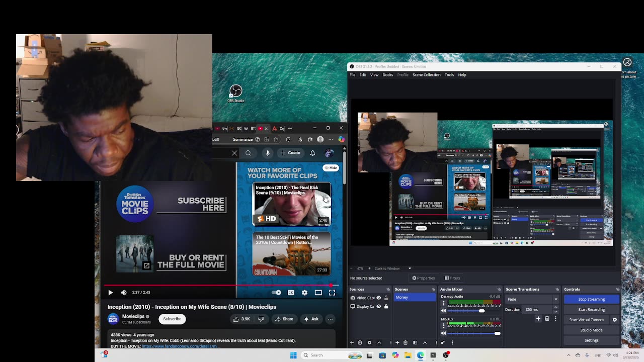Image resolution: width=644 pixels, height=362 pixels.
Task: Subscribe to Movieclips channel
Action: 172,319
